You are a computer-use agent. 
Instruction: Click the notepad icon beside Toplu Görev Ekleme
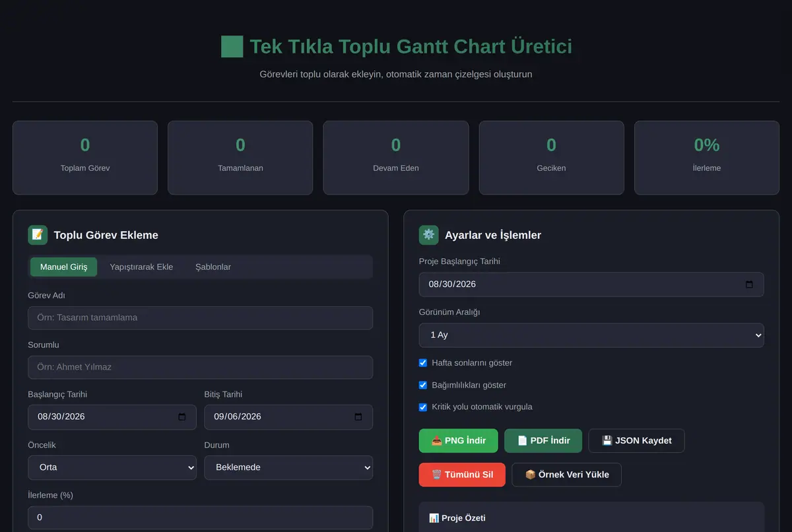tap(38, 235)
